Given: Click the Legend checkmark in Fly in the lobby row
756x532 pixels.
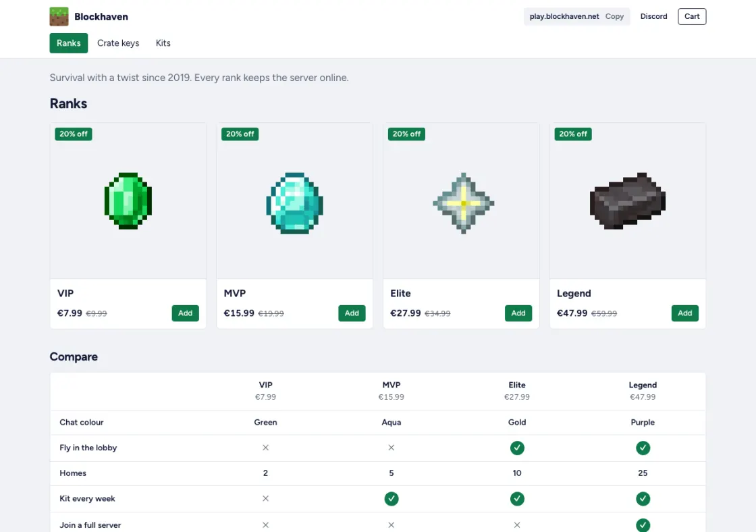Looking at the screenshot, I should pyautogui.click(x=643, y=448).
